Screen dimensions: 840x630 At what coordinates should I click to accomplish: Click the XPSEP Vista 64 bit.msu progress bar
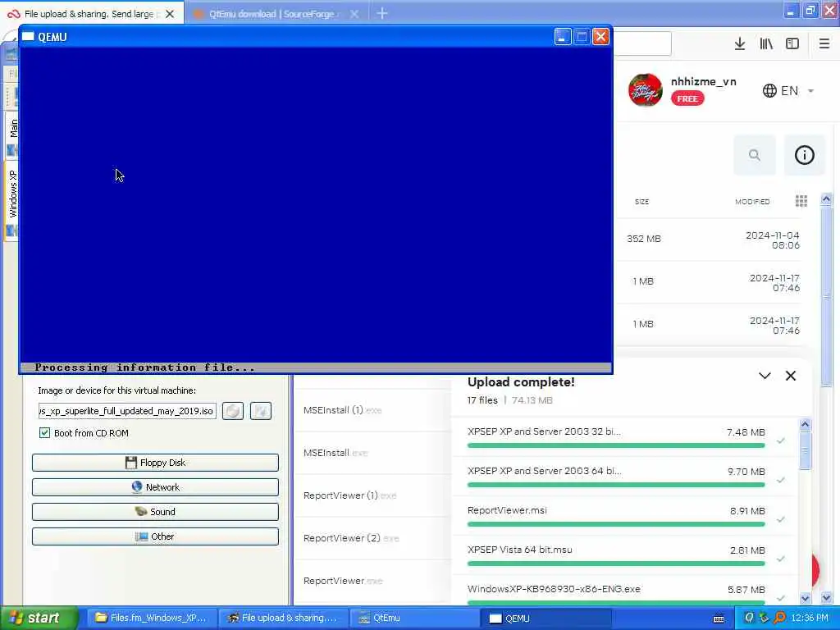point(616,564)
